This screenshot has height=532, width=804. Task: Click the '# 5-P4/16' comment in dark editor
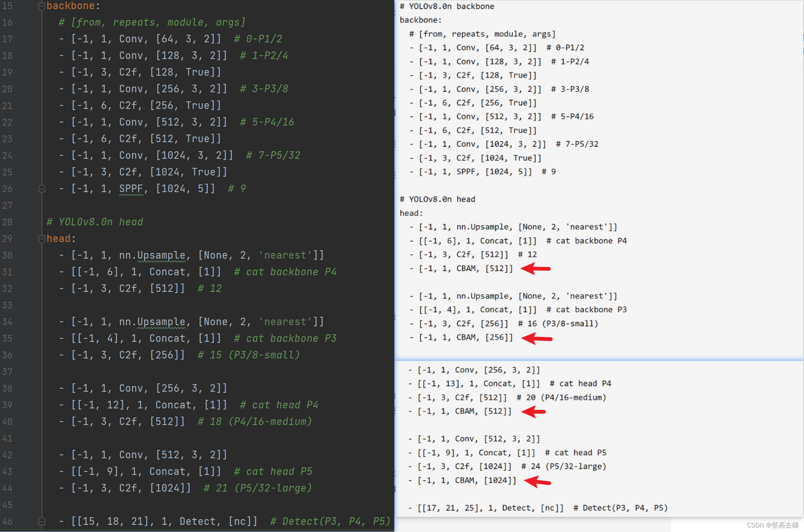point(267,122)
